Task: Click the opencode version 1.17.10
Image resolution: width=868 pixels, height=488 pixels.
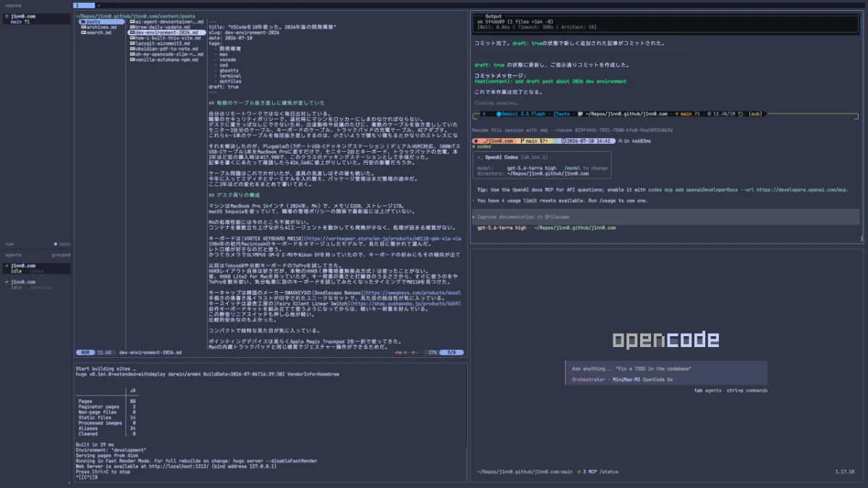Action: click(844, 471)
